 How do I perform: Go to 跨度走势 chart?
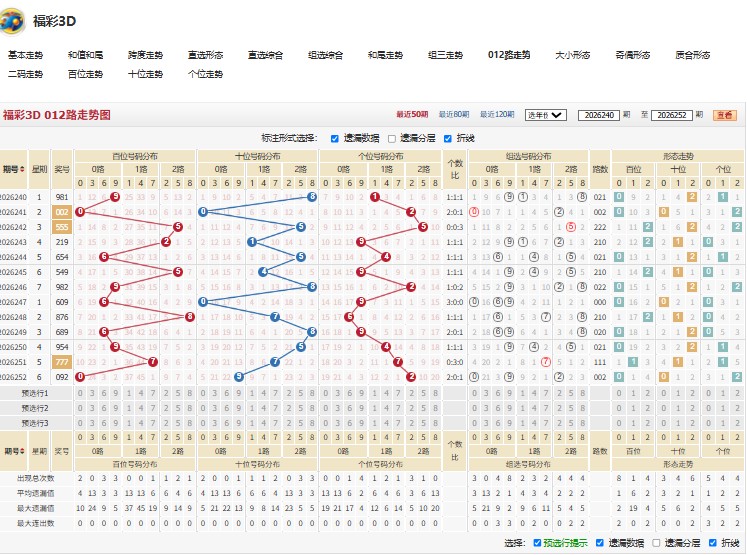[145, 55]
